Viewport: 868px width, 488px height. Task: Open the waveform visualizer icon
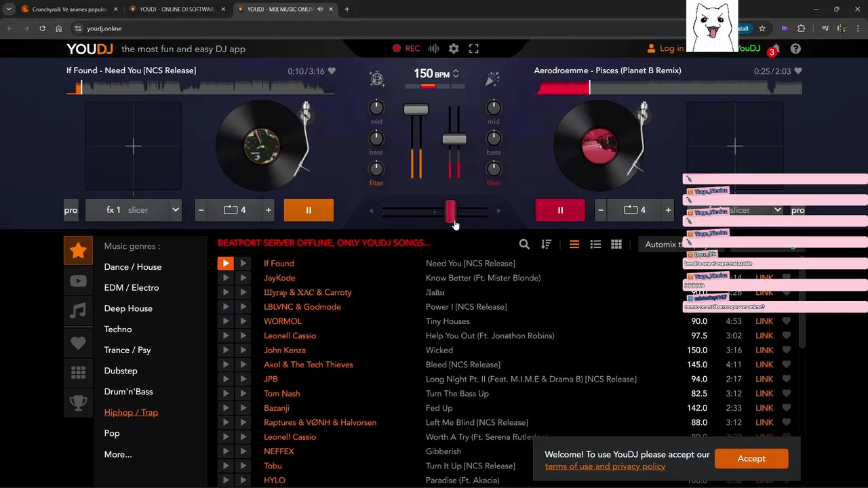coord(434,49)
